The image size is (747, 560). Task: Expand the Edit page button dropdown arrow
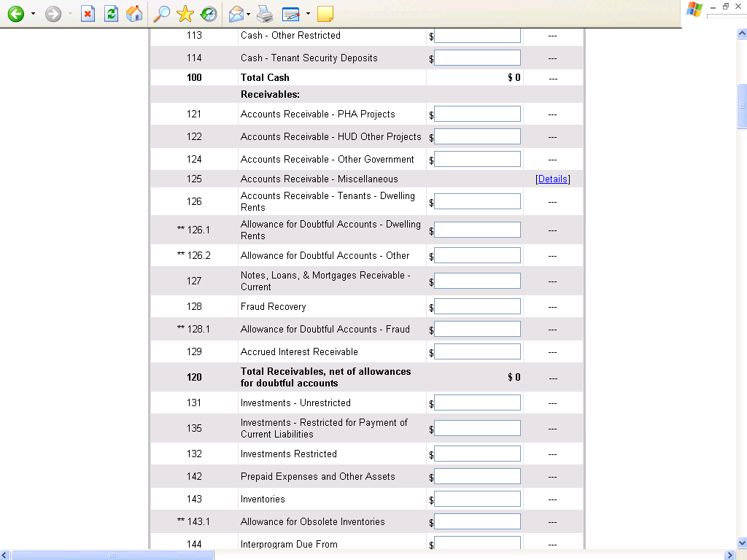click(x=308, y=14)
